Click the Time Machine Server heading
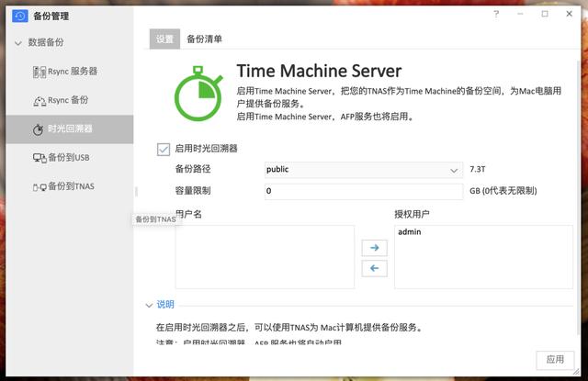Viewport: 588px width, 381px height. click(x=319, y=71)
